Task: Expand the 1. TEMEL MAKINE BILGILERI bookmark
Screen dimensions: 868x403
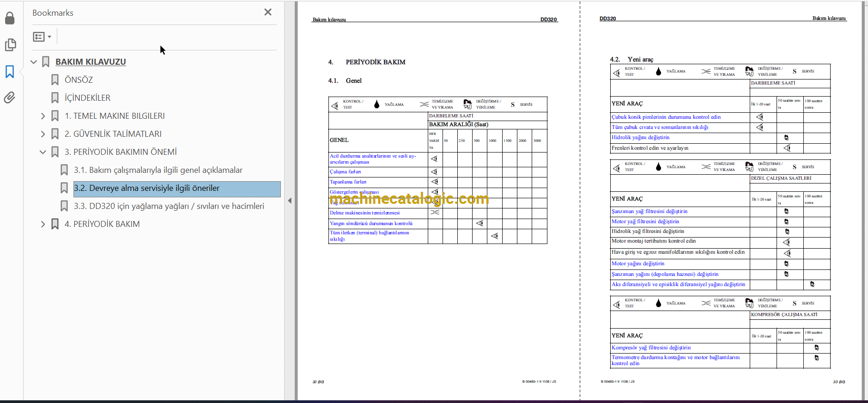Action: coord(43,116)
